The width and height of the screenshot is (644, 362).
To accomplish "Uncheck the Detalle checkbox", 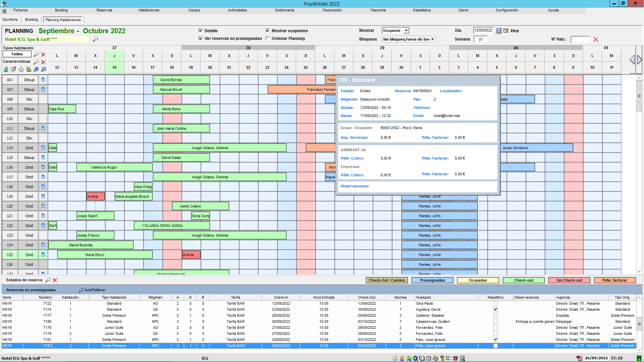I will tap(201, 31).
